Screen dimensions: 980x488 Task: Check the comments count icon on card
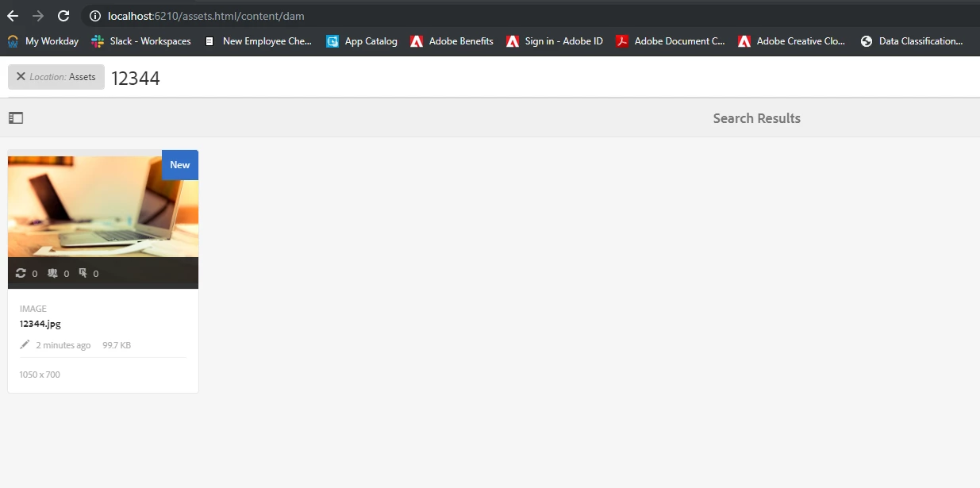click(x=52, y=273)
